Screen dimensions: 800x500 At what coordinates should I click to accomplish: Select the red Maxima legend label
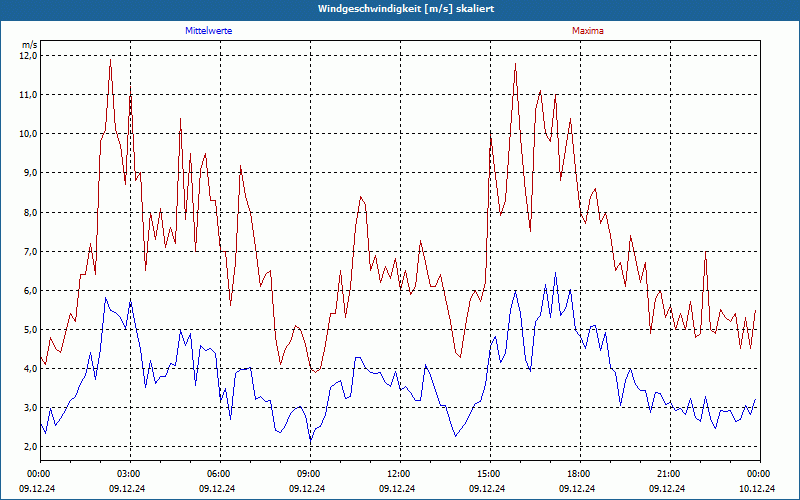click(x=588, y=31)
